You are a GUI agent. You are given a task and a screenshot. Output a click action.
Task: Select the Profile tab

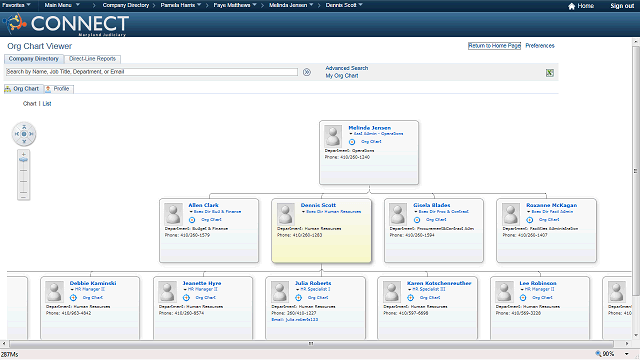58,89
